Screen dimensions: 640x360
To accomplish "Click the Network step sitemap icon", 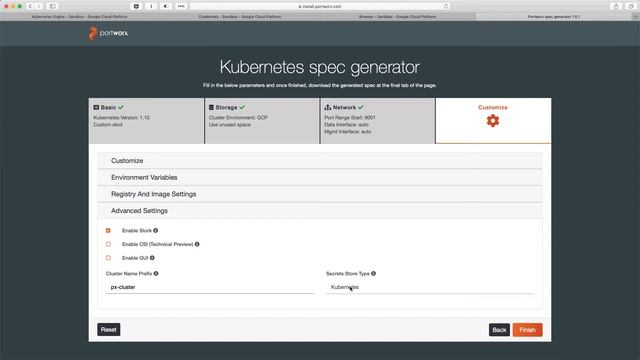I will click(327, 107).
